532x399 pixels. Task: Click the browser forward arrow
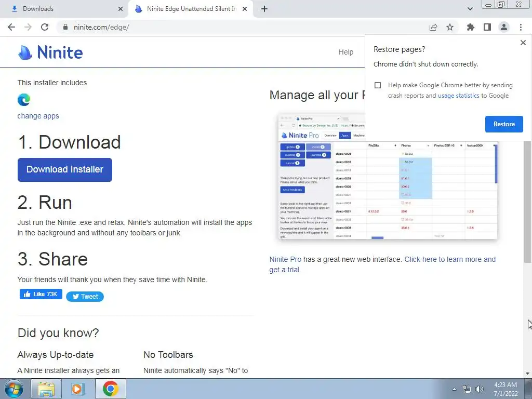coord(28,27)
